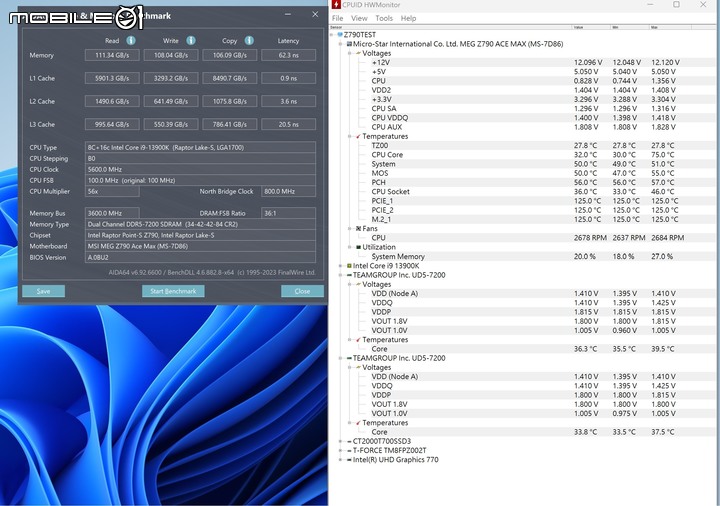
Task: Collapse the motherboard Temperatures group
Action: pos(350,136)
